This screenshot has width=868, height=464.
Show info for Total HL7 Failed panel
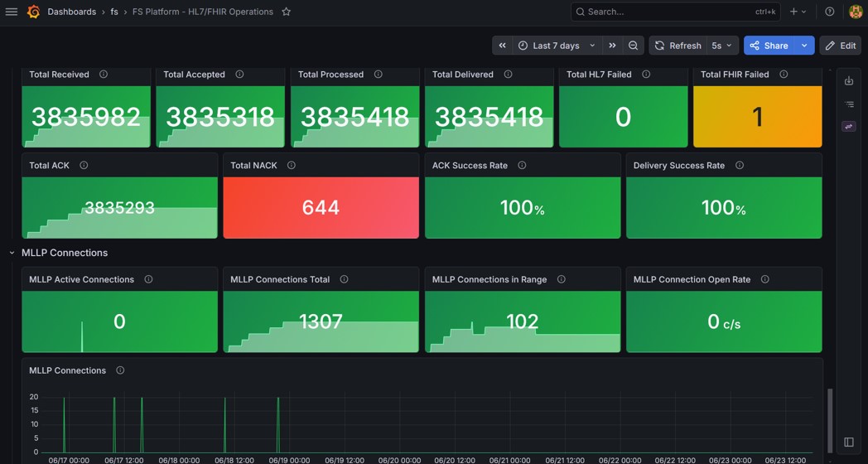click(x=646, y=75)
